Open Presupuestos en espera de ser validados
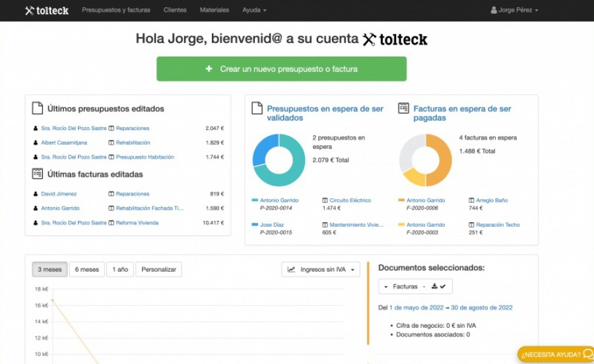Viewport: 594px width, 364px height. [x=325, y=113]
